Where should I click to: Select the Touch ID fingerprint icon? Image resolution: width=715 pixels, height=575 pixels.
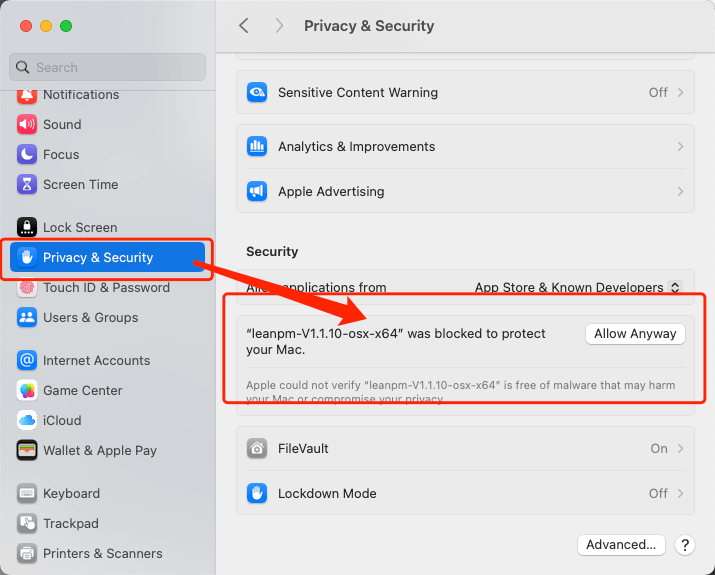[27, 288]
